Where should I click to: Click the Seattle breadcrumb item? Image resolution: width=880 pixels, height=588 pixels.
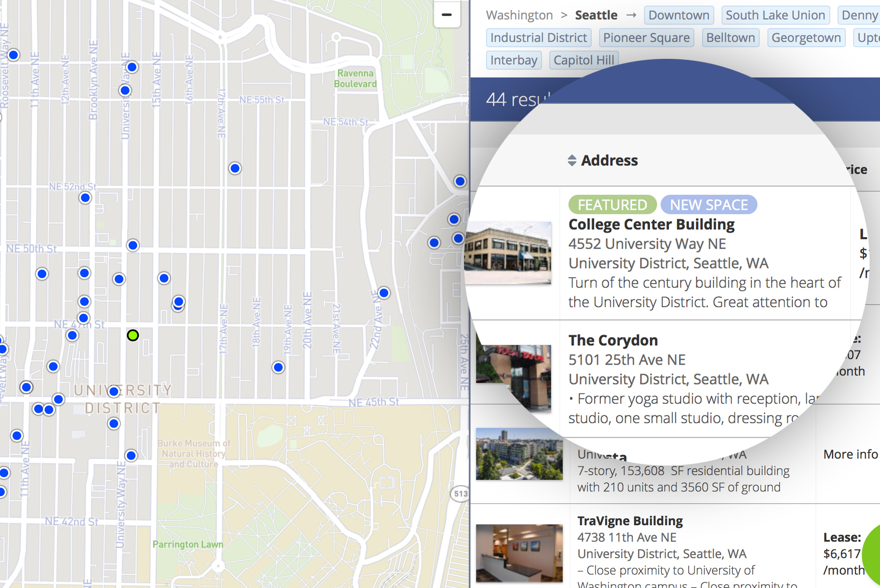[x=596, y=15]
